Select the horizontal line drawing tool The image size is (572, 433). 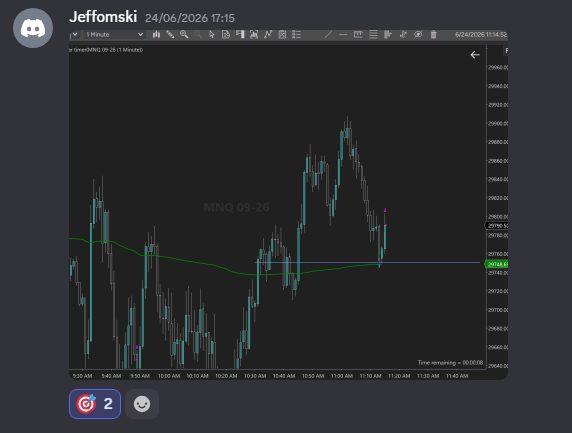[343, 34]
